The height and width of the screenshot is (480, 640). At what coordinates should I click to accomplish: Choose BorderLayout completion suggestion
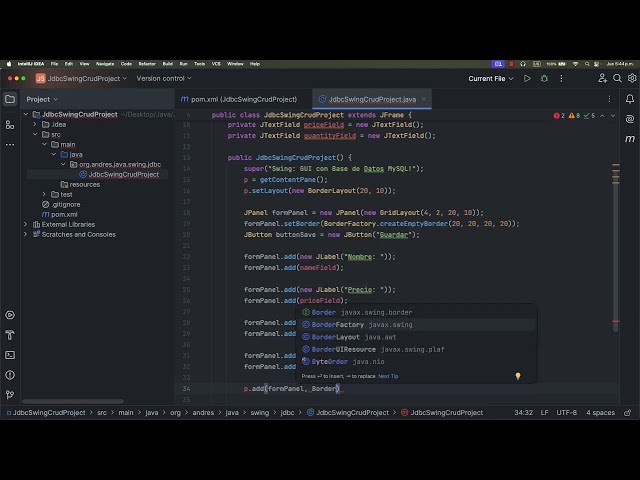click(416, 337)
